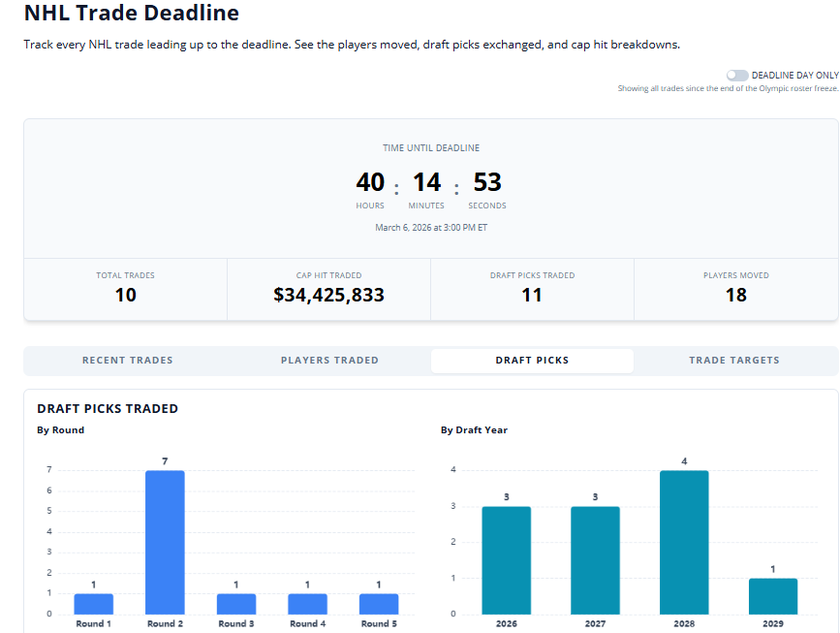Click the Round 1 bar in chart
Image resolution: width=840 pixels, height=633 pixels.
(94, 604)
